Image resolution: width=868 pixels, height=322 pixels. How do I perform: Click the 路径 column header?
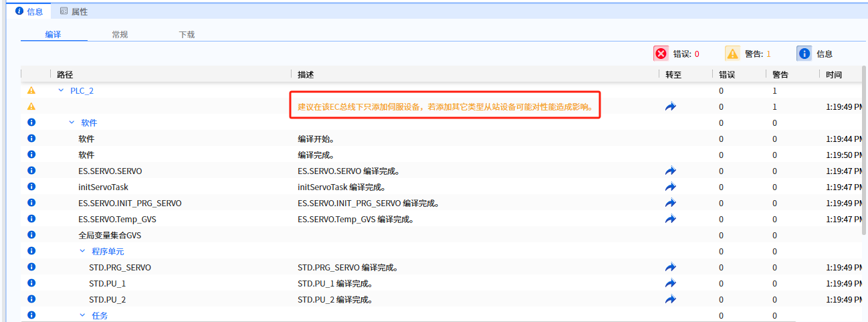[x=65, y=74]
